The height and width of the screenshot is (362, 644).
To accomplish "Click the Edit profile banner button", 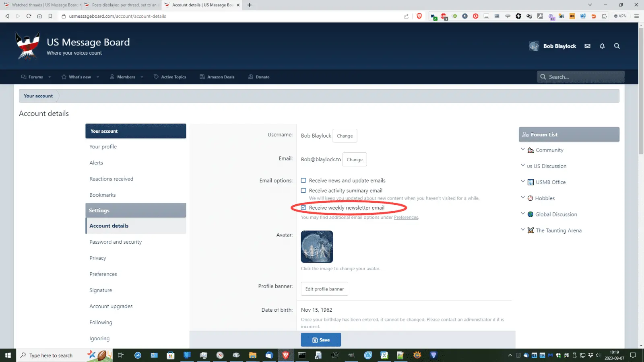I will click(x=324, y=289).
